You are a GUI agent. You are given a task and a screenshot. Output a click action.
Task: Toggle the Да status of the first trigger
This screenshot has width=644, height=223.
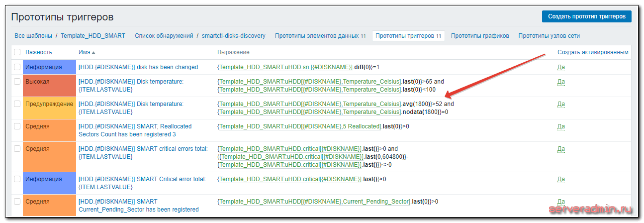pyautogui.click(x=561, y=67)
